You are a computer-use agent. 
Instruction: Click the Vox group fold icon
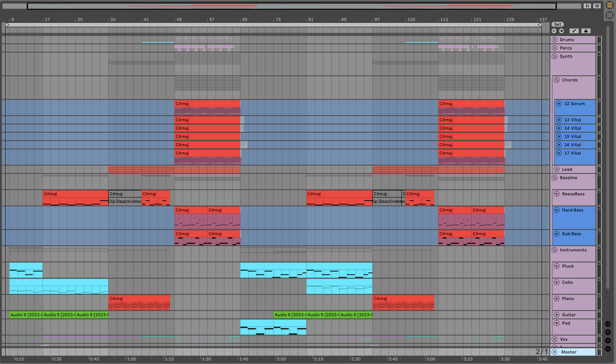[x=554, y=339]
